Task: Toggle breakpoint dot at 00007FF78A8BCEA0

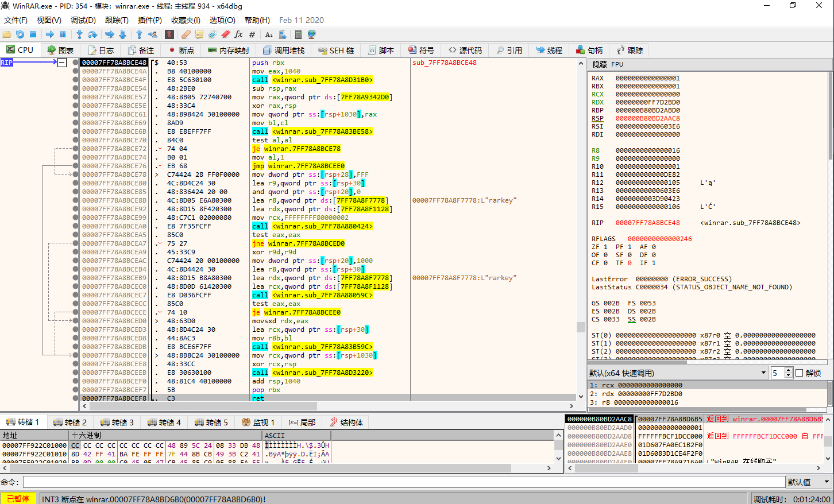Action: click(75, 226)
